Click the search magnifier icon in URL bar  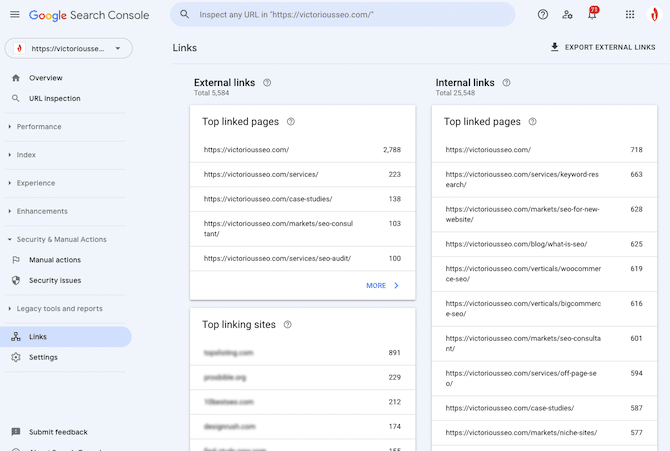pyautogui.click(x=185, y=15)
